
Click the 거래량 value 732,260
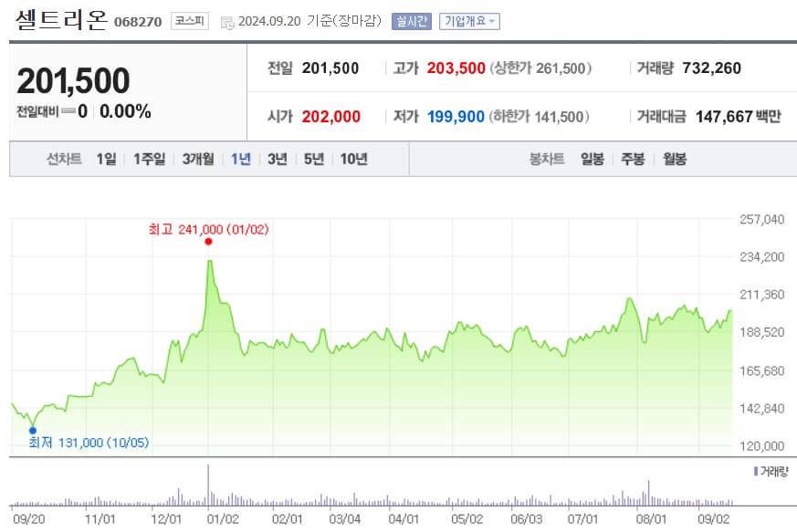tap(711, 68)
